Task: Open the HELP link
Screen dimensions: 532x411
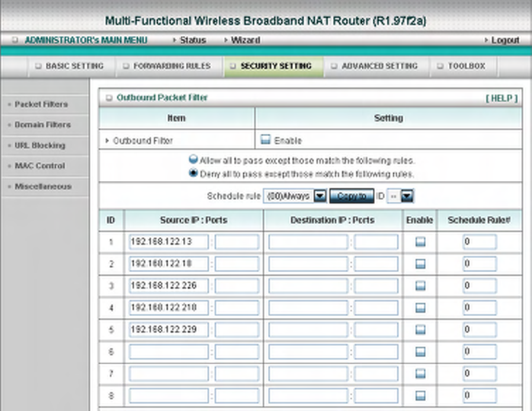Action: tap(501, 98)
